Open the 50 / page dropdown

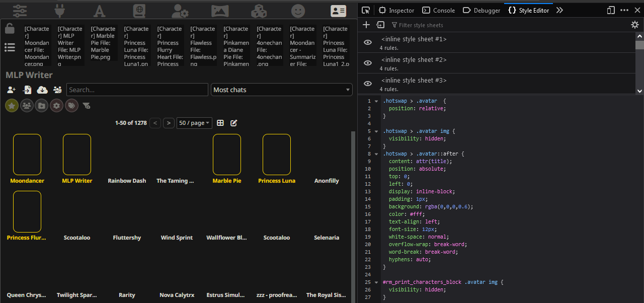(194, 123)
